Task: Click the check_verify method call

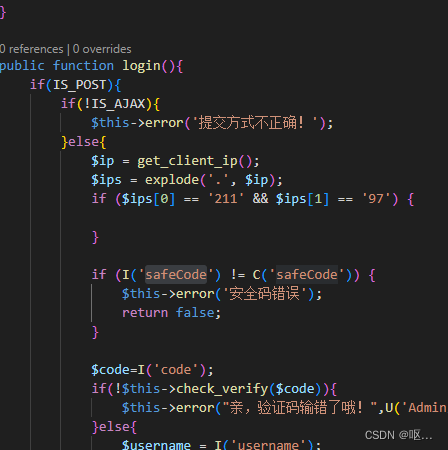Action: 222,389
